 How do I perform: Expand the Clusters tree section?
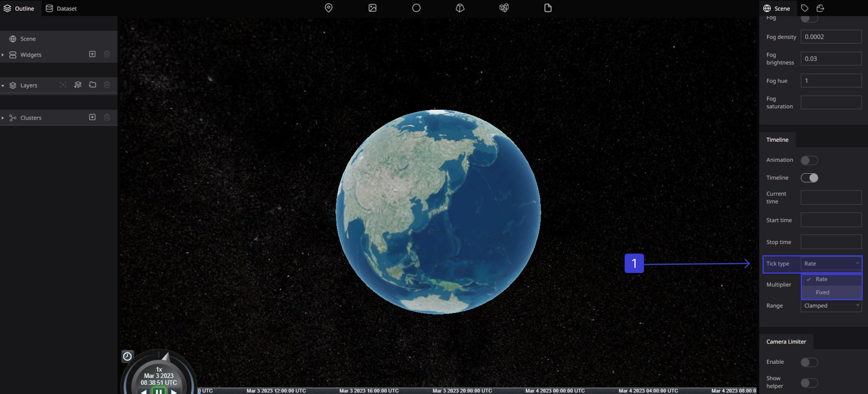point(3,118)
